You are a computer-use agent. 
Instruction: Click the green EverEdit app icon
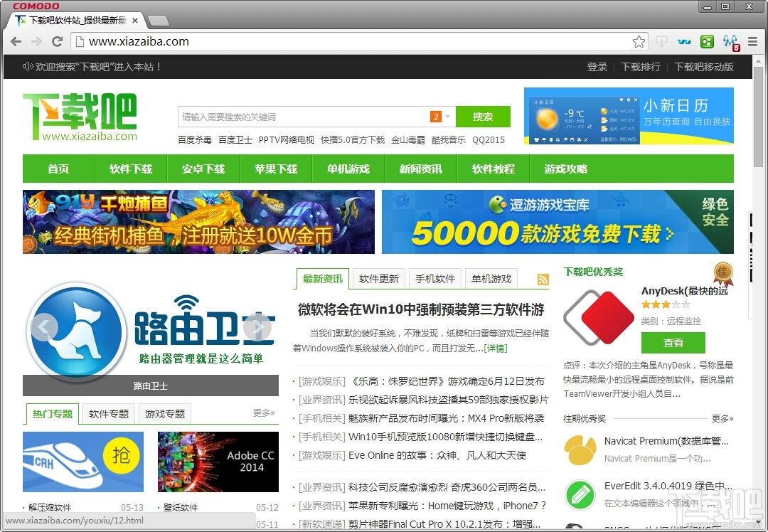pyautogui.click(x=580, y=495)
